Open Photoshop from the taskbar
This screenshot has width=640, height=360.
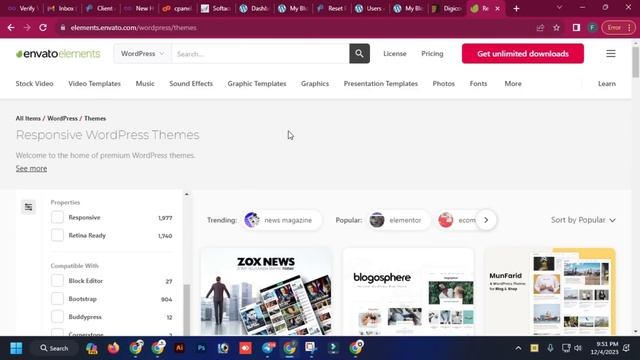click(x=201, y=348)
